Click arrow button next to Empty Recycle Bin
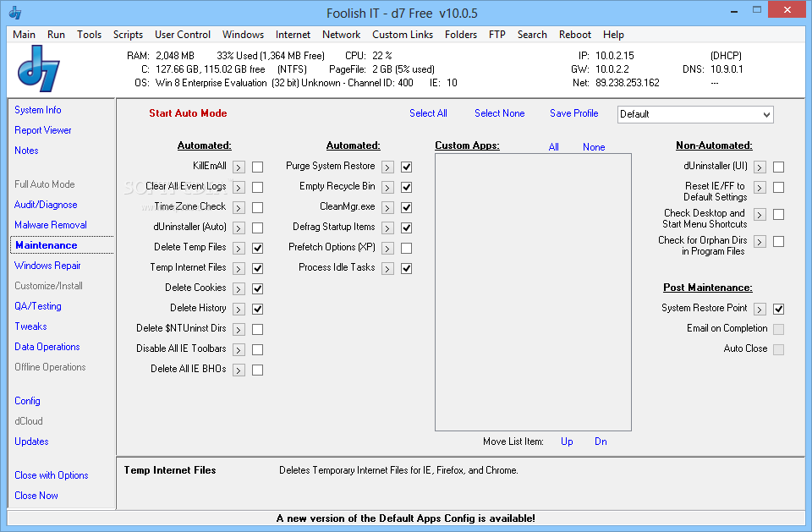 pyautogui.click(x=387, y=187)
